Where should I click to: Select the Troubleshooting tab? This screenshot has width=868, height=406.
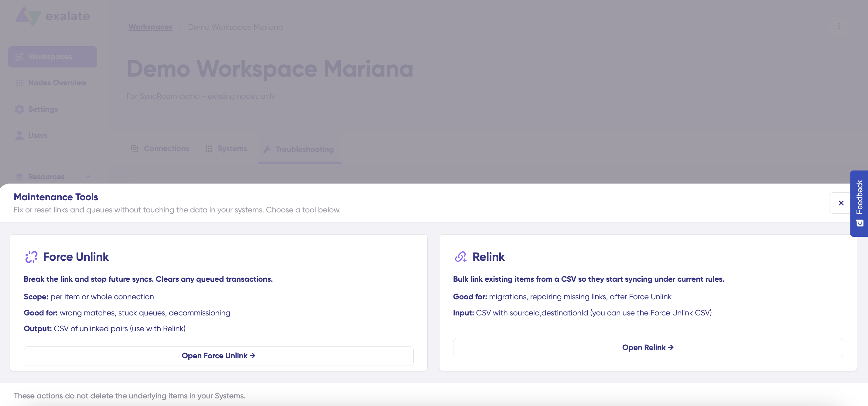coord(299,150)
